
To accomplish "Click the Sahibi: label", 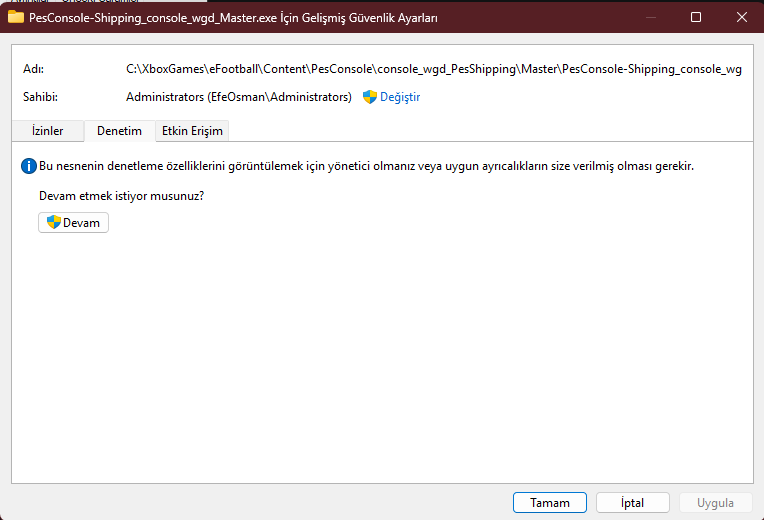I will point(40,97).
